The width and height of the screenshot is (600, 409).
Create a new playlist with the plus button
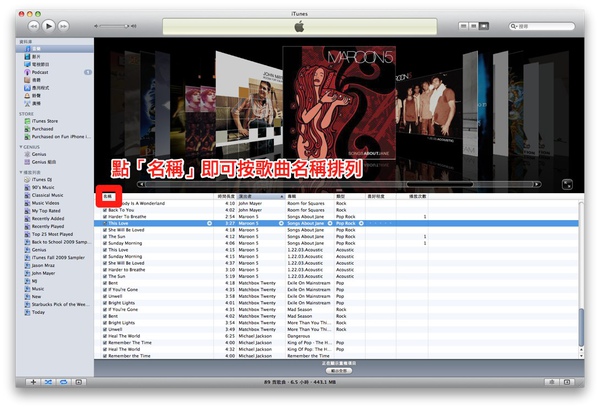pos(33,382)
